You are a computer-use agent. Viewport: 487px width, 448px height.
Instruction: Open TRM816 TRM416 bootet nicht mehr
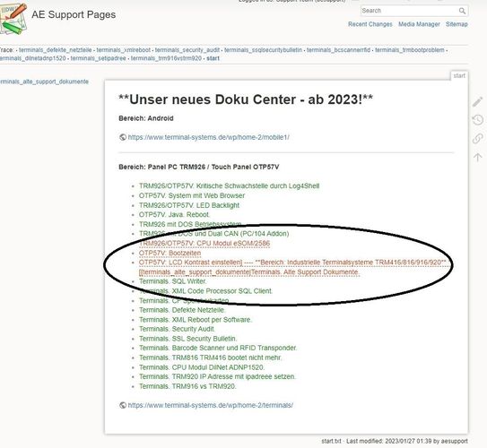tap(210, 358)
